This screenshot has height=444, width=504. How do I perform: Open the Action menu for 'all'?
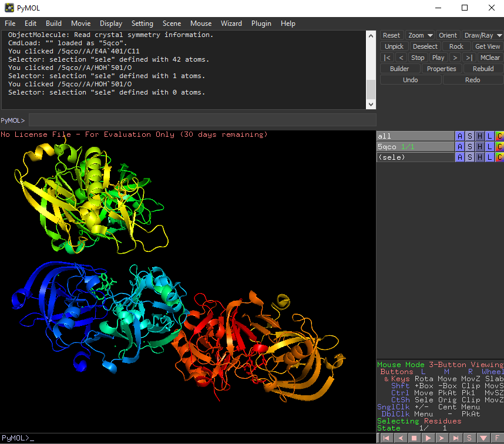[x=459, y=136]
